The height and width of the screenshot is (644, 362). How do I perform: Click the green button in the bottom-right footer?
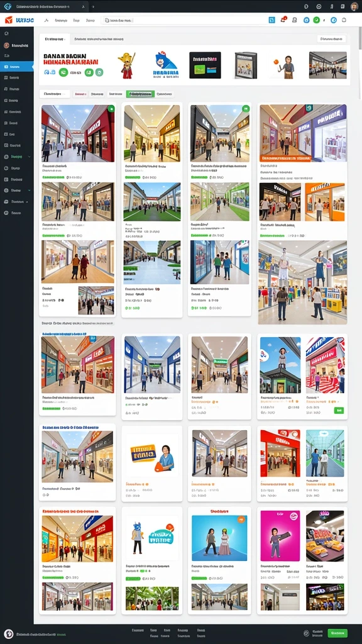coord(337,633)
